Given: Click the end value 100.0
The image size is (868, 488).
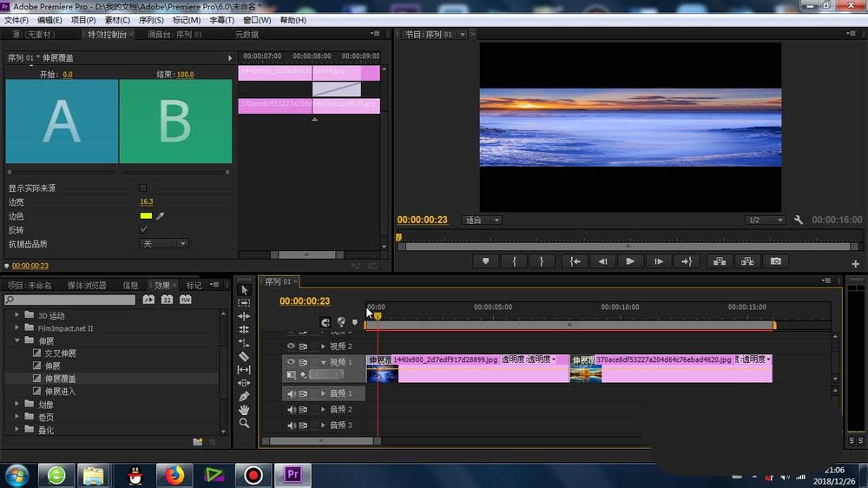Looking at the screenshot, I should click(x=185, y=74).
